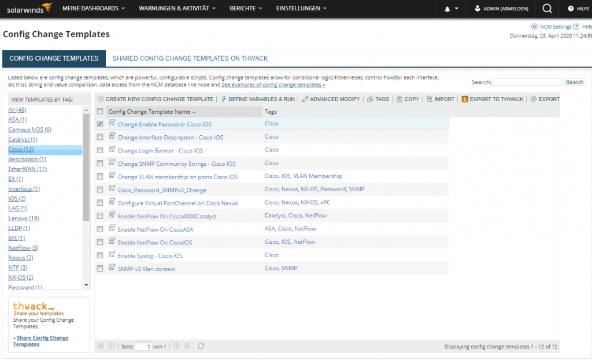The height and width of the screenshot is (364, 592).
Task: Open the Berichte menu
Action: 246,9
